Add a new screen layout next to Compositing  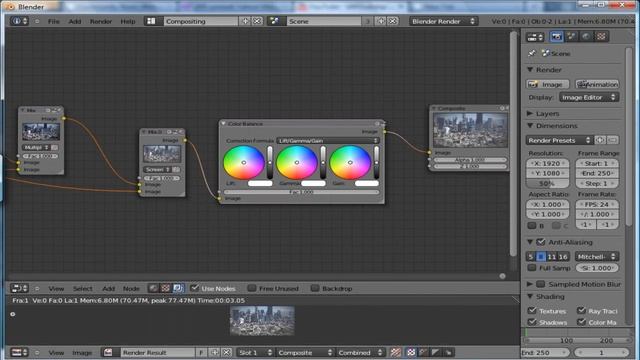pos(245,21)
